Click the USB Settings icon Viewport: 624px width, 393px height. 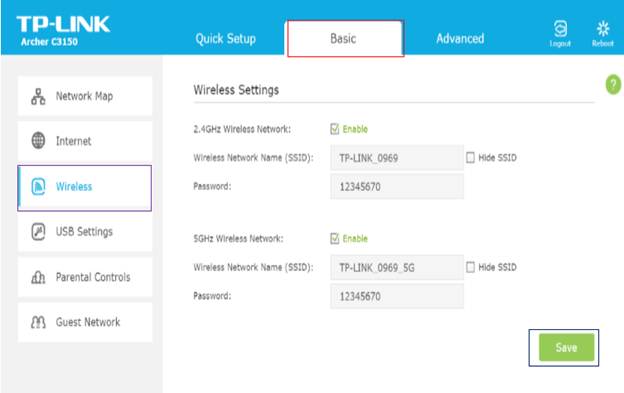point(38,232)
